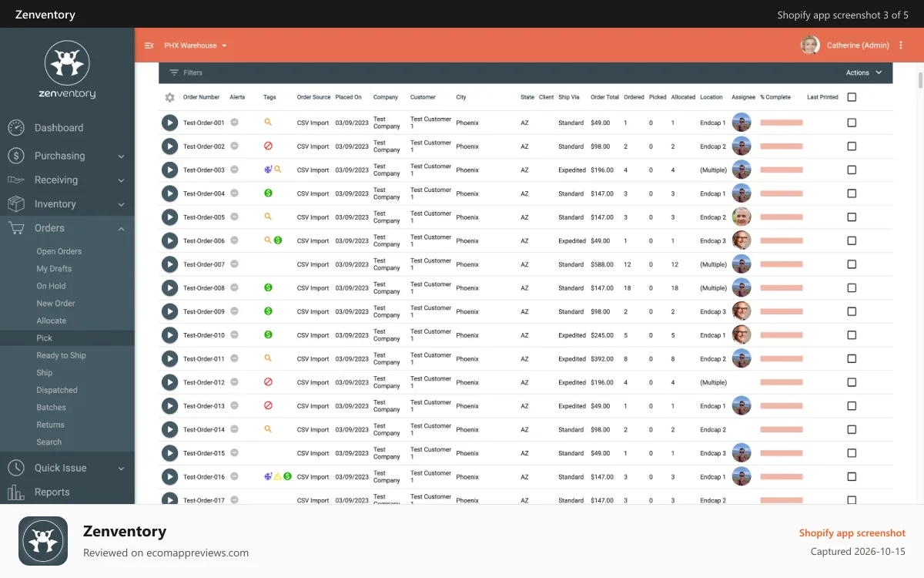The width and height of the screenshot is (924, 578).
Task: Click the assignee avatar for Test-Order-005
Action: click(742, 217)
